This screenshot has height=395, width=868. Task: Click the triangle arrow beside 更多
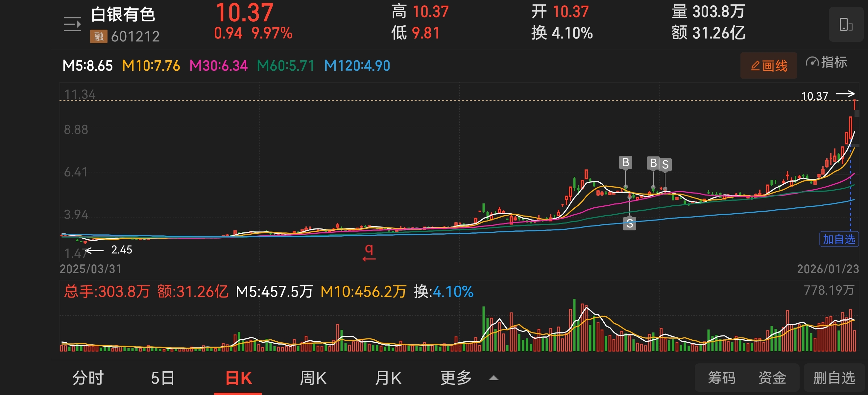[x=494, y=378]
